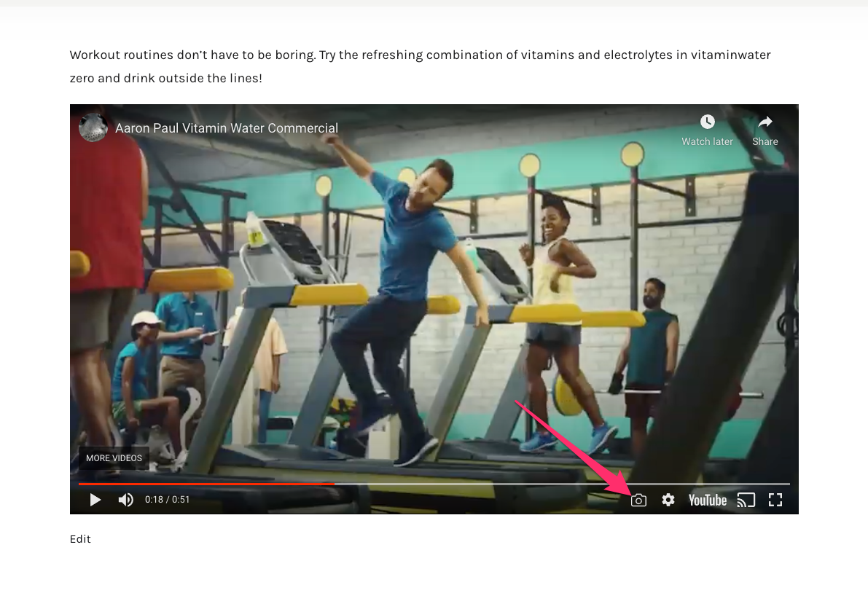868x593 pixels.
Task: Add video to Watch later
Action: tap(707, 130)
